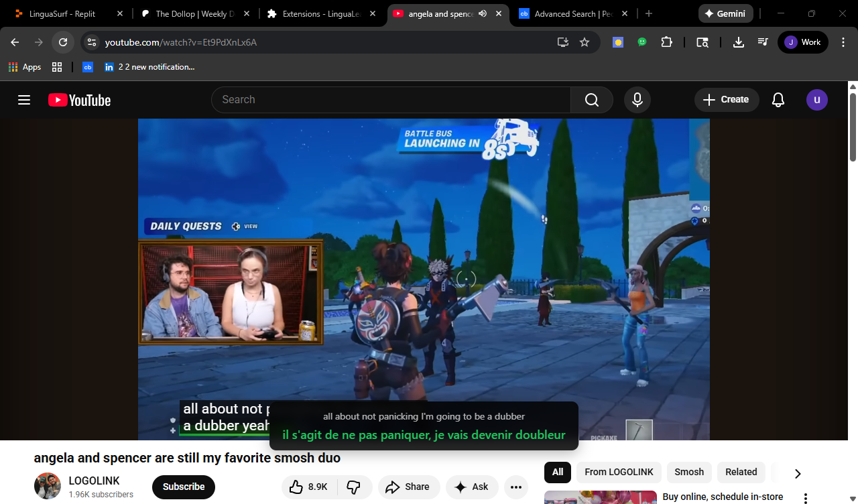This screenshot has width=858, height=504.
Task: Click the tab groups grid bookmark icon
Action: coord(57,67)
